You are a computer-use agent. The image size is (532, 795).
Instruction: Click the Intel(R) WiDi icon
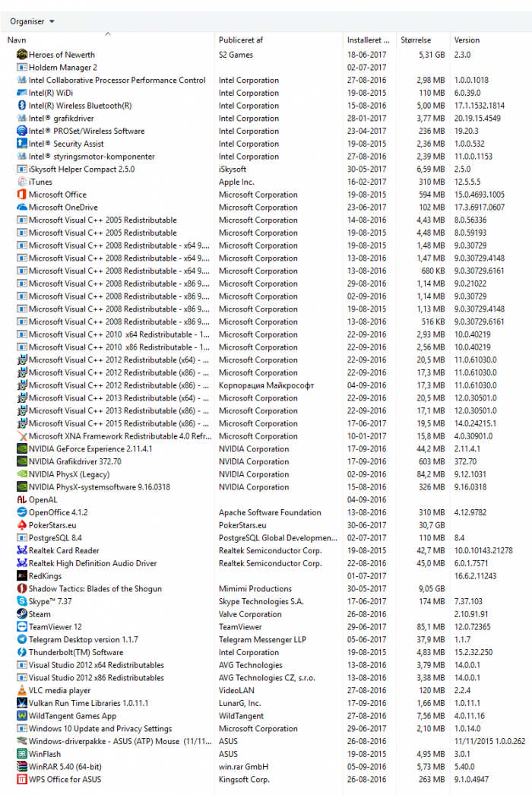click(22, 93)
